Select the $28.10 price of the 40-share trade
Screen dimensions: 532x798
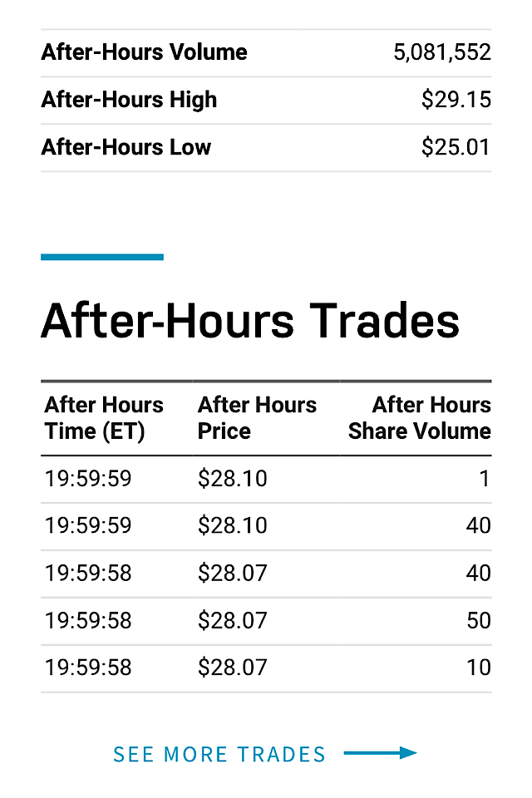pyautogui.click(x=233, y=525)
